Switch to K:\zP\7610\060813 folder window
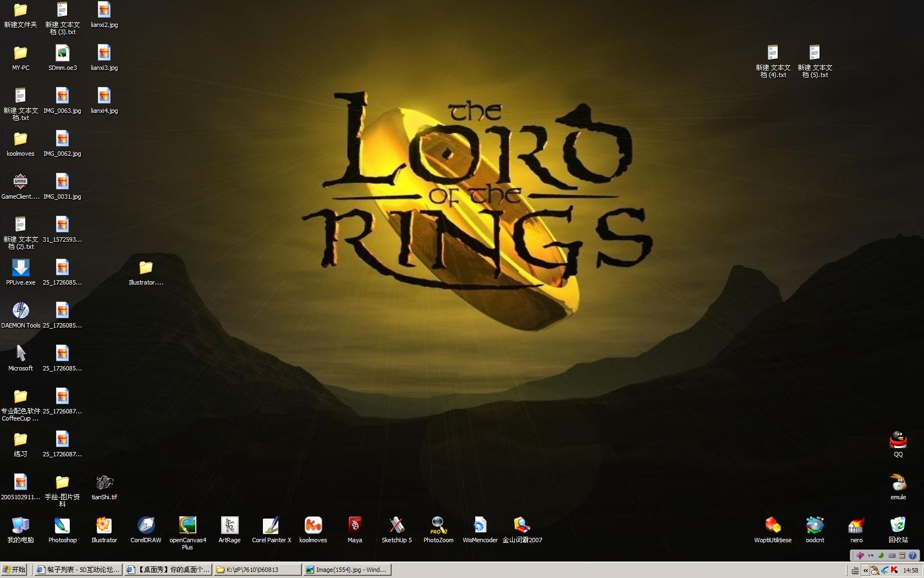 (258, 570)
